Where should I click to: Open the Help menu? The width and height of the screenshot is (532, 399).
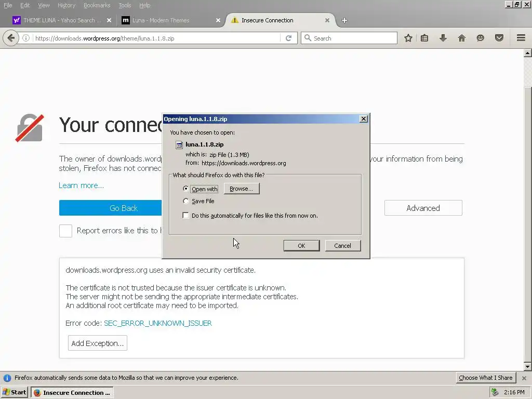pos(144,5)
